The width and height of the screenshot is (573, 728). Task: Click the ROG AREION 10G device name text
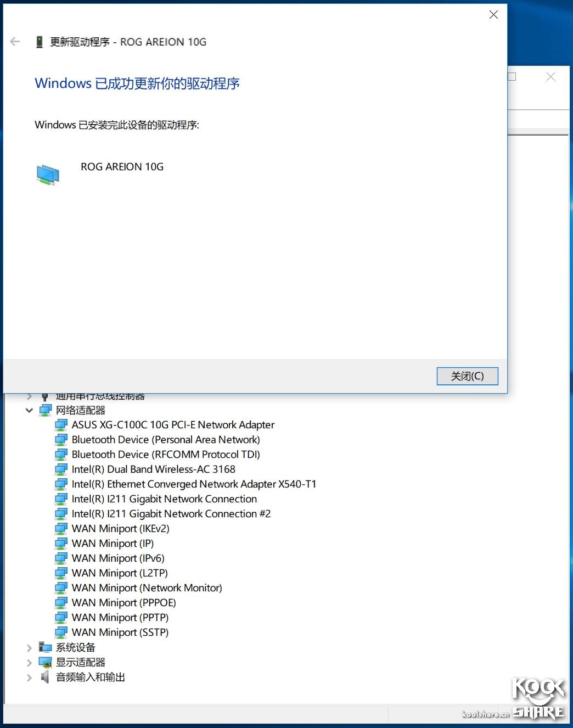click(122, 167)
